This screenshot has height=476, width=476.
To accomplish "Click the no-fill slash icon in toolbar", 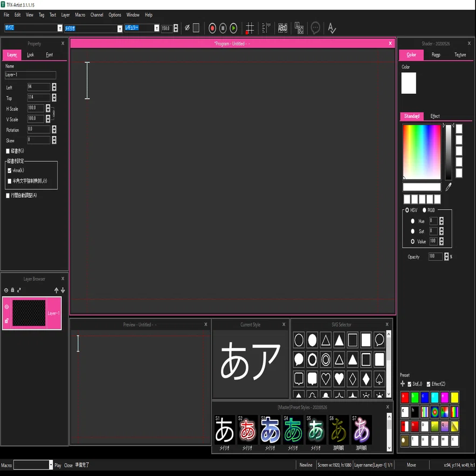I will tap(187, 28).
